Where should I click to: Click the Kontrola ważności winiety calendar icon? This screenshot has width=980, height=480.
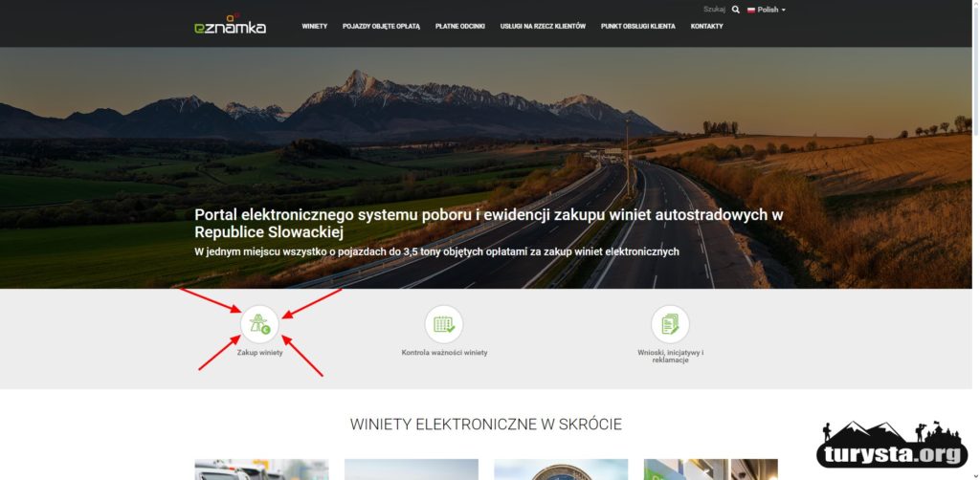click(444, 324)
